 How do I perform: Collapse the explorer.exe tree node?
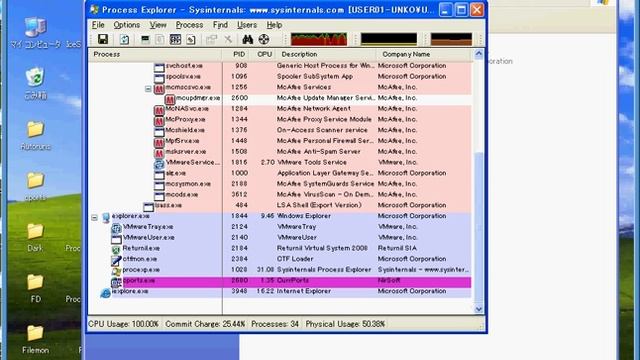95,218
